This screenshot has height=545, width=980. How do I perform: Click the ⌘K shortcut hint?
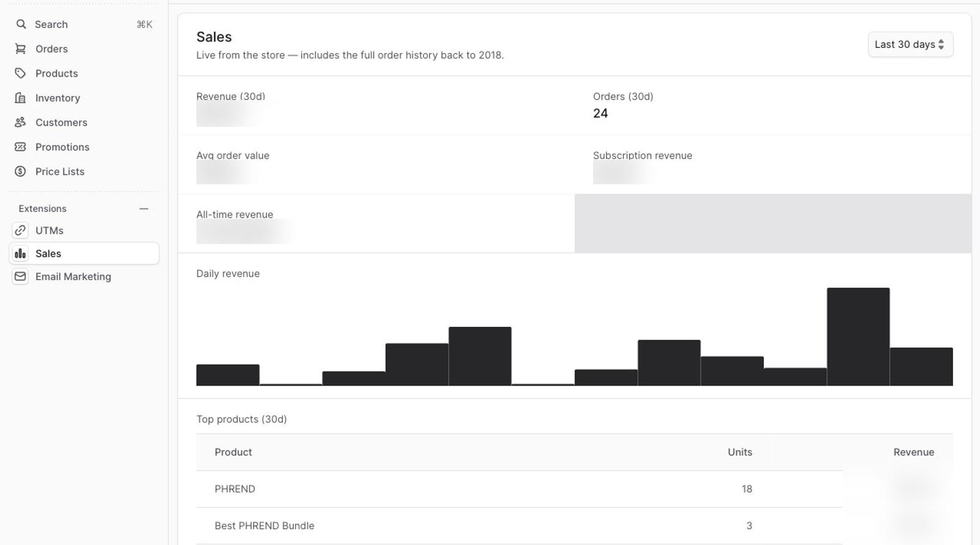pyautogui.click(x=145, y=24)
